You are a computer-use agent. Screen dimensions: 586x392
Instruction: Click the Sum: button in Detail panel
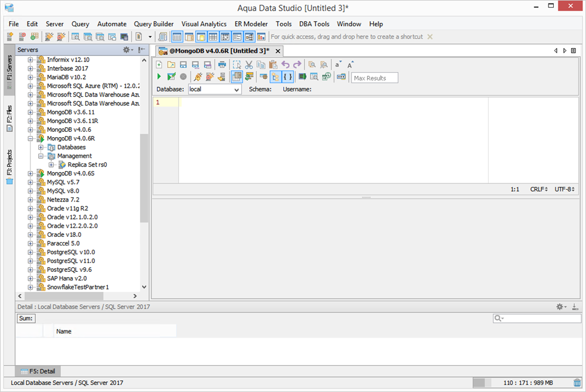click(x=26, y=318)
